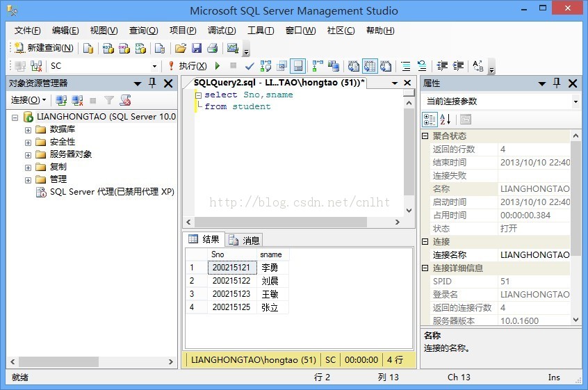Open the SC database dropdown

(154, 66)
